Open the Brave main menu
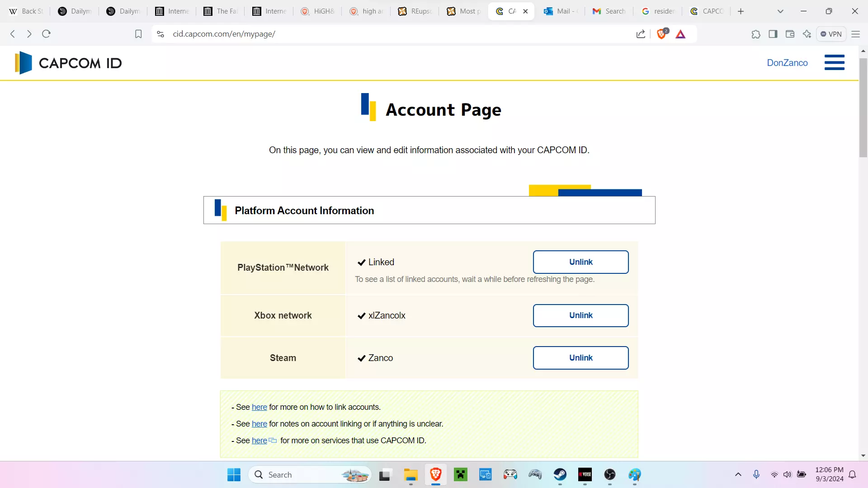Viewport: 868px width, 488px height. coord(855,34)
